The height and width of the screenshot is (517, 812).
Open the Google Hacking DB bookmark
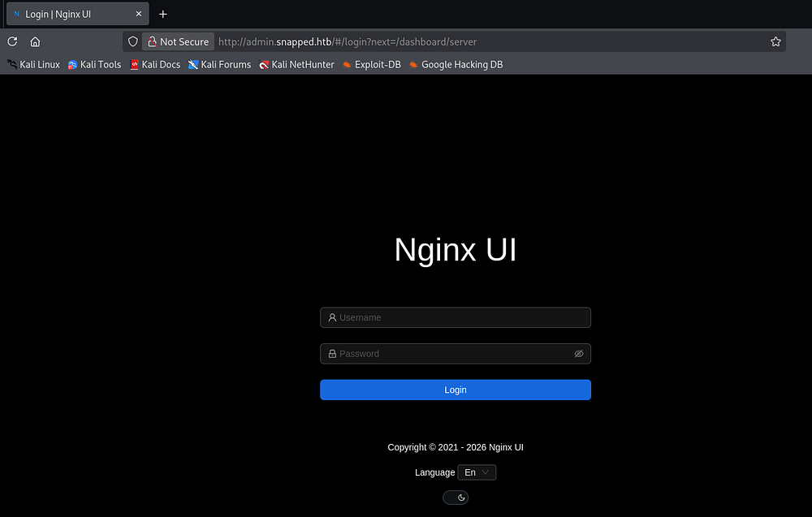point(456,64)
